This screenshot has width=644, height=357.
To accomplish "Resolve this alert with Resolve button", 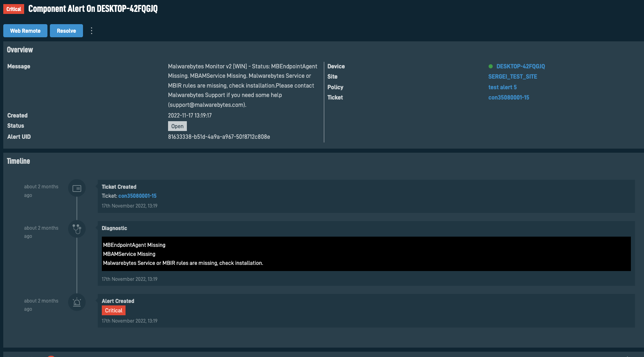I will tap(66, 31).
